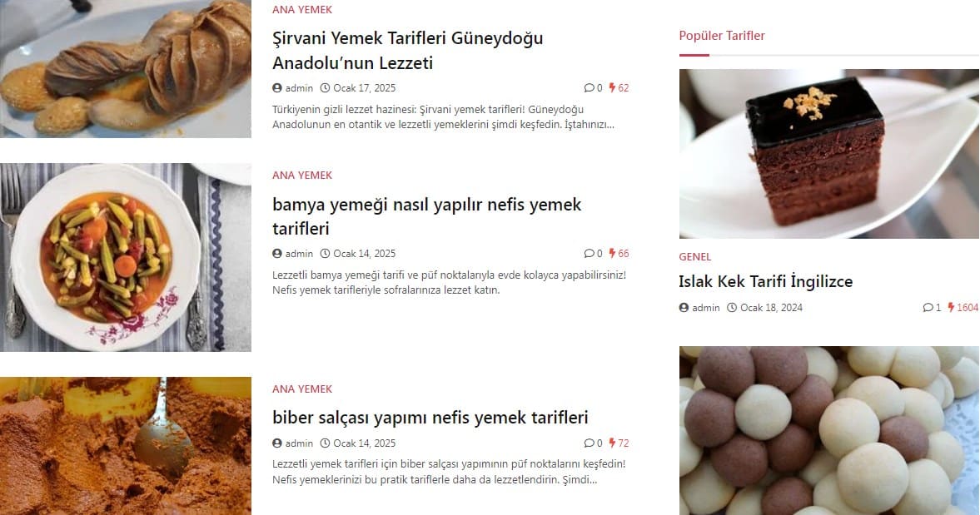
Task: Click the comment bubble icon on bamya post
Action: pos(589,254)
